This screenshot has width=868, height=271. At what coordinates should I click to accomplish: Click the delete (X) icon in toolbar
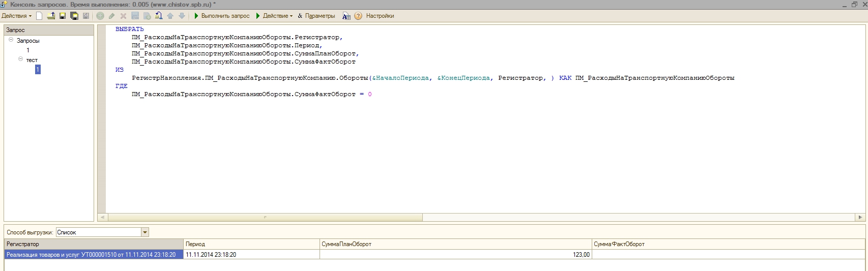pos(123,16)
